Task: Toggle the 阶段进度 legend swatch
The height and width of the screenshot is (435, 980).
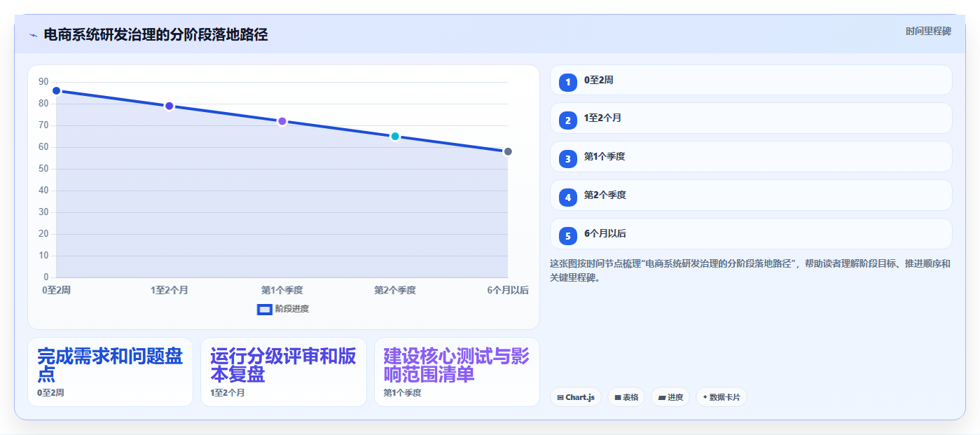Action: pyautogui.click(x=265, y=309)
